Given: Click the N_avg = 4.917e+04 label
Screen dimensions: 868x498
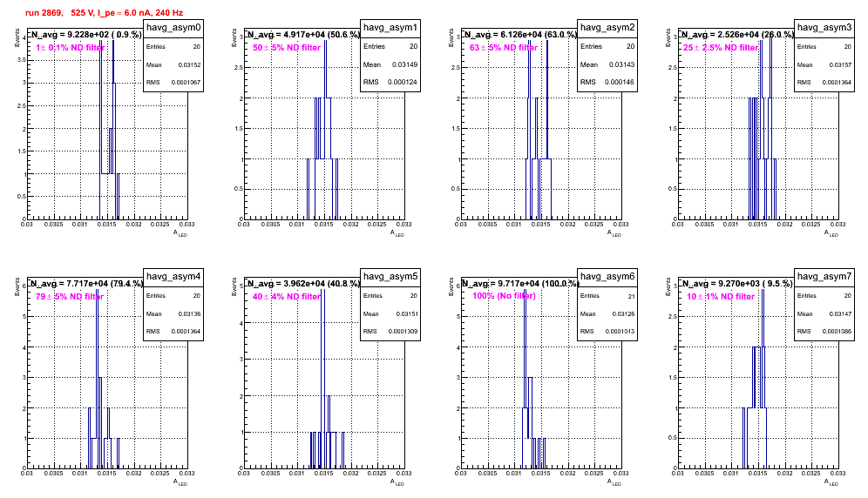Looking at the screenshot, I should pyautogui.click(x=303, y=34).
